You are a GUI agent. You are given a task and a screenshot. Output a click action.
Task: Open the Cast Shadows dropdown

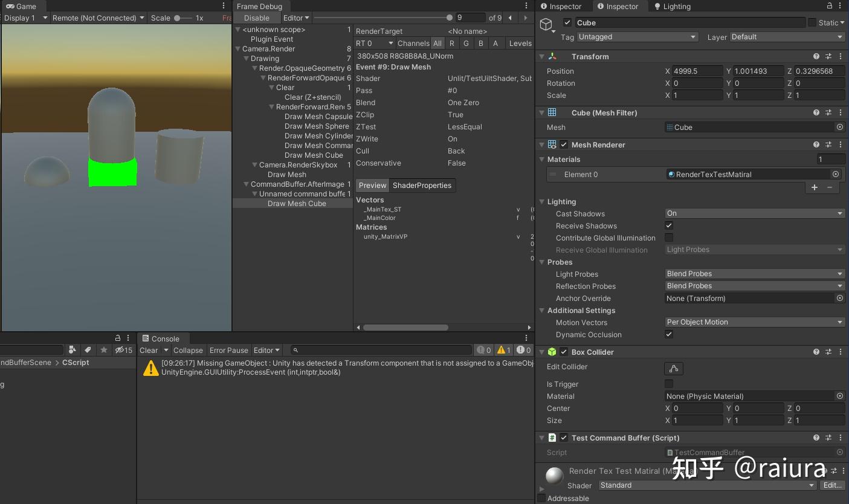[754, 213]
